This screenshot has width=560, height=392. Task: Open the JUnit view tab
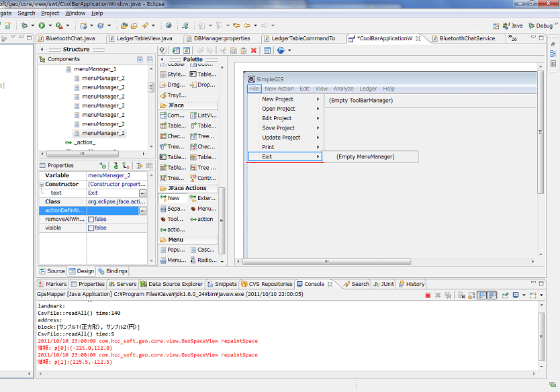tap(383, 284)
